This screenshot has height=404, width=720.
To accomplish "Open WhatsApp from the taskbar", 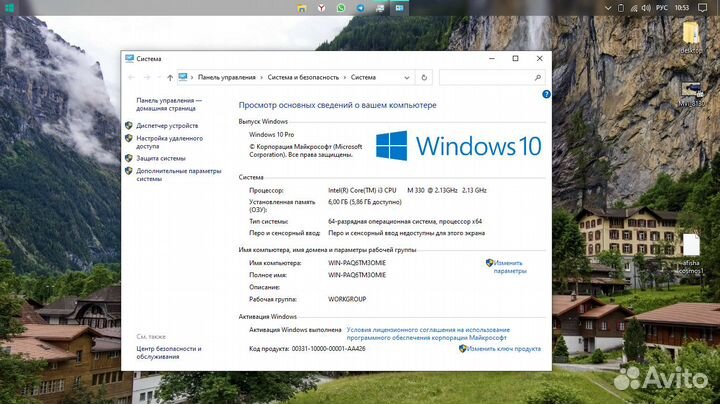I will click(x=341, y=8).
